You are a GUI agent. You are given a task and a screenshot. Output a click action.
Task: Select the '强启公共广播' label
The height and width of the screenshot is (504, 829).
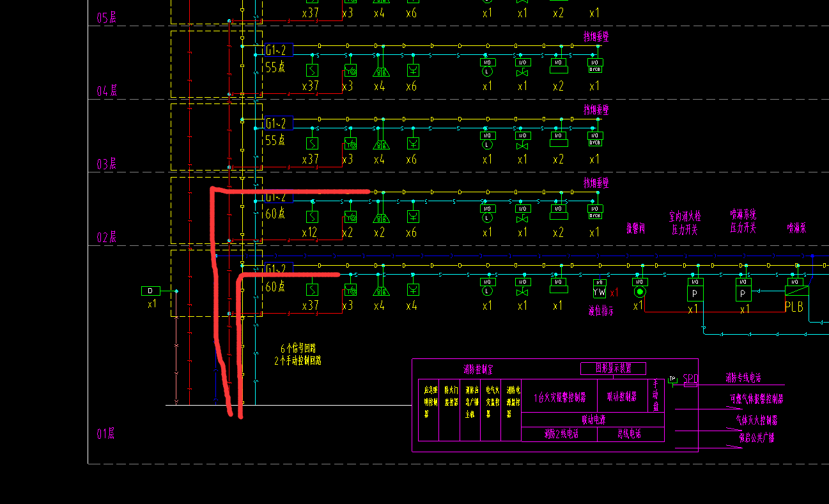coord(757,438)
